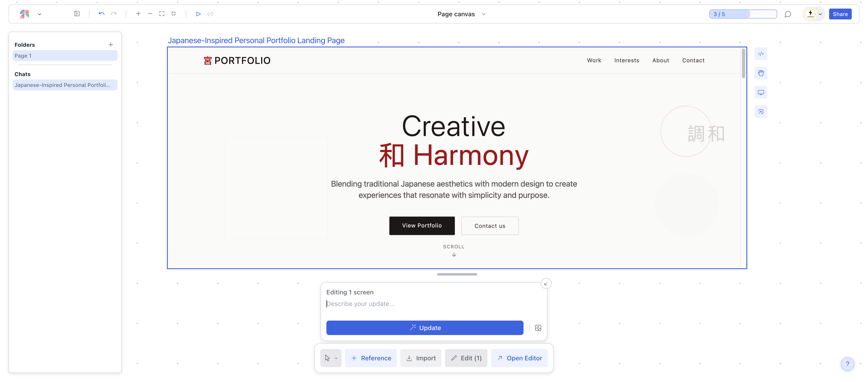The width and height of the screenshot is (868, 382).
Task: Toggle the sidebar panel icon
Action: click(x=77, y=14)
